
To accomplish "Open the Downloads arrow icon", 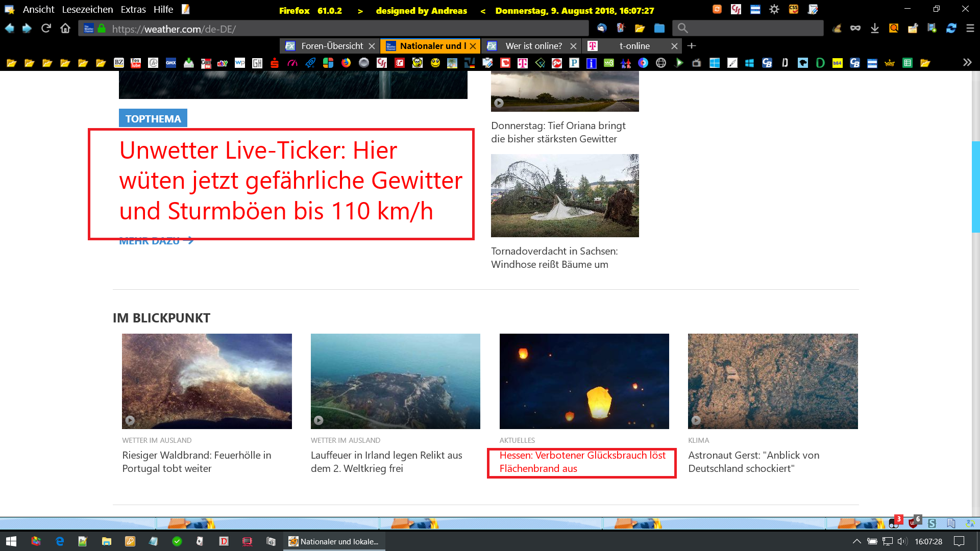I will point(875,29).
